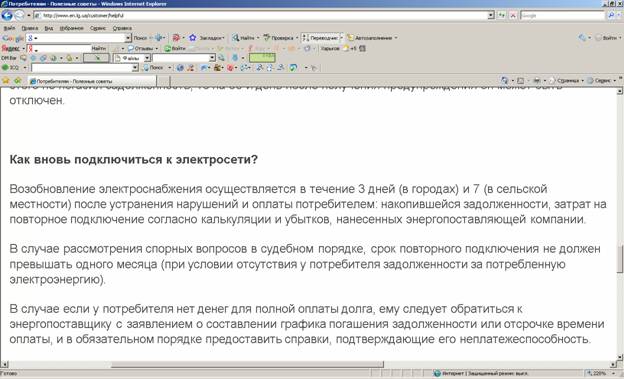
Task: Click the paragraph starting В случае рассмотрения
Action: click(305, 264)
